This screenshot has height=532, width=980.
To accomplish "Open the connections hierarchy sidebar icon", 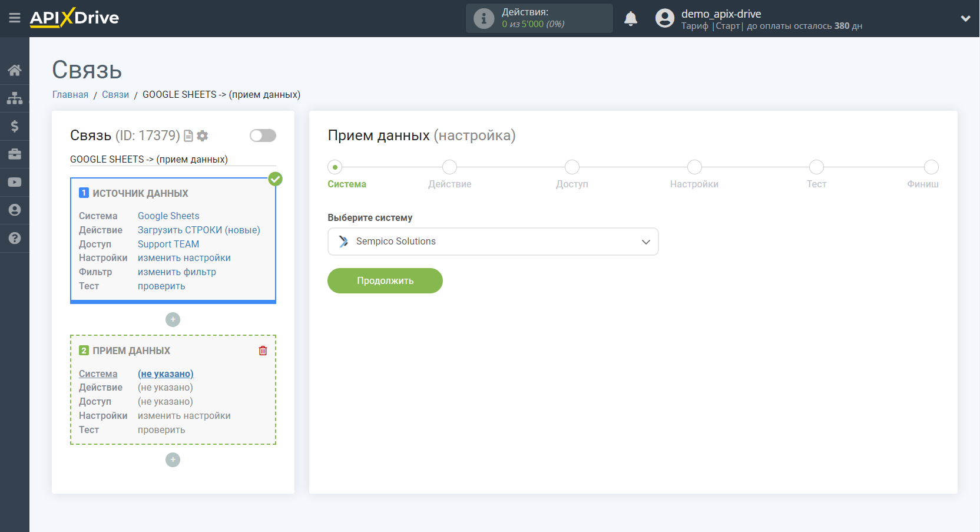I will 15,98.
